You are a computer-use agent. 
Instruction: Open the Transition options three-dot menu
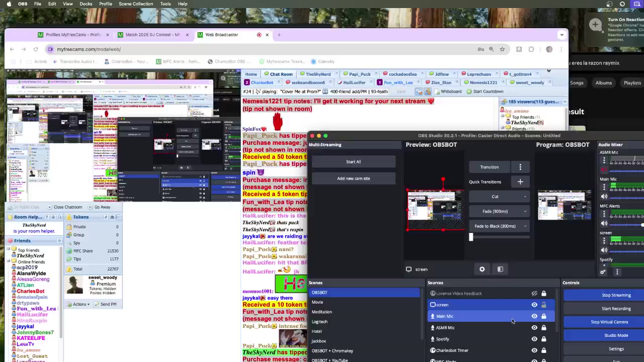click(x=520, y=167)
